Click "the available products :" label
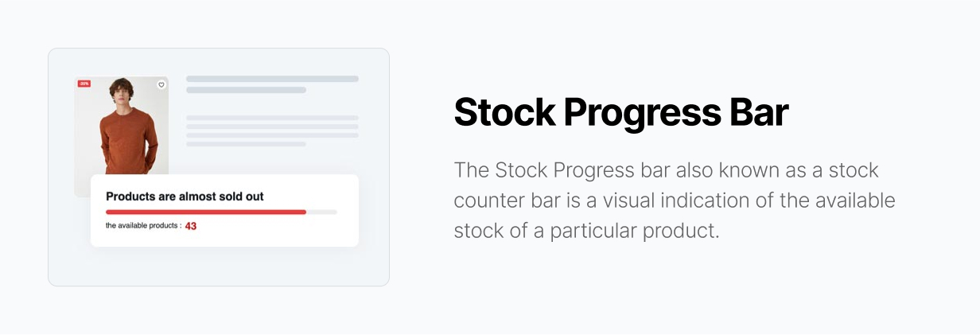Image resolution: width=980 pixels, height=335 pixels. [x=143, y=226]
